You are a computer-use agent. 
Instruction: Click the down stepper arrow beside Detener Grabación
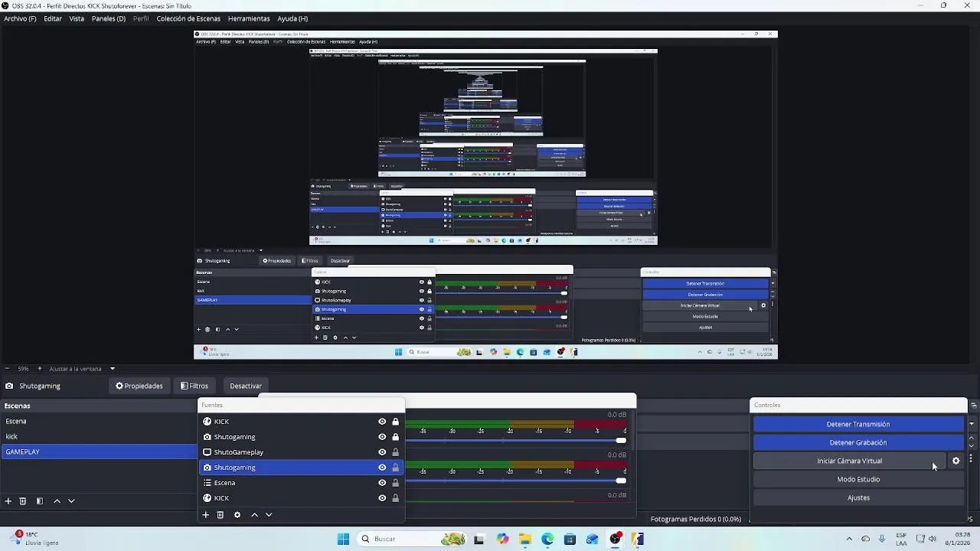coord(971,446)
